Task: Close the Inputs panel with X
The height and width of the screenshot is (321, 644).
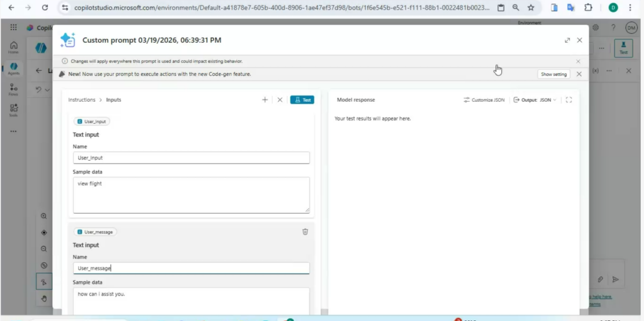Action: click(280, 100)
